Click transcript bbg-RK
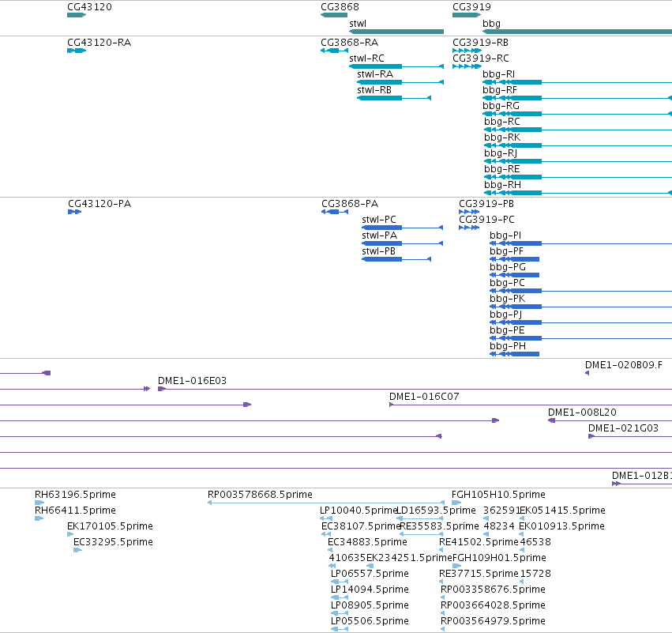 [502, 138]
